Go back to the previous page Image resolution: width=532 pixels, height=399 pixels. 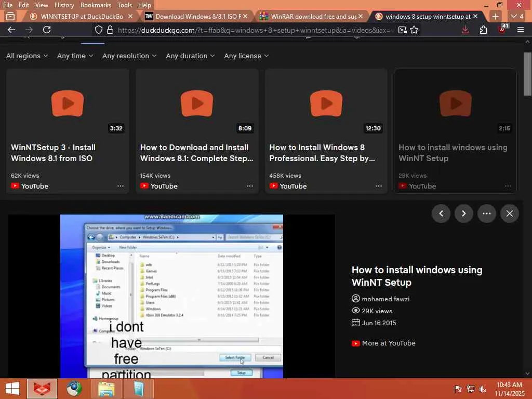pyautogui.click(x=11, y=30)
